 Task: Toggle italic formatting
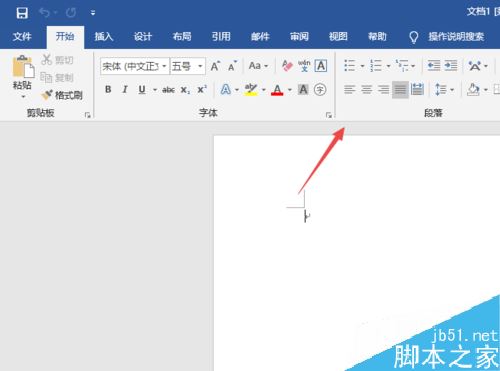click(125, 89)
